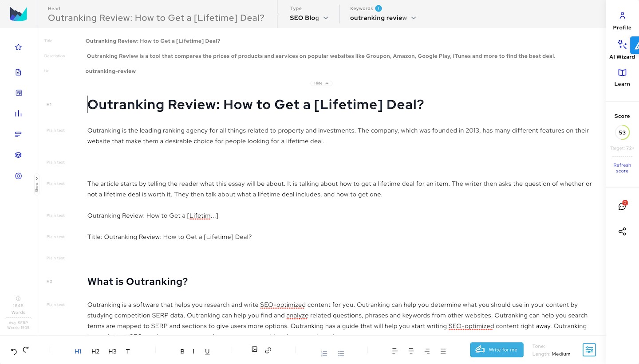Apply H3 heading style
Screen dimensions: 639x364
tap(112, 351)
